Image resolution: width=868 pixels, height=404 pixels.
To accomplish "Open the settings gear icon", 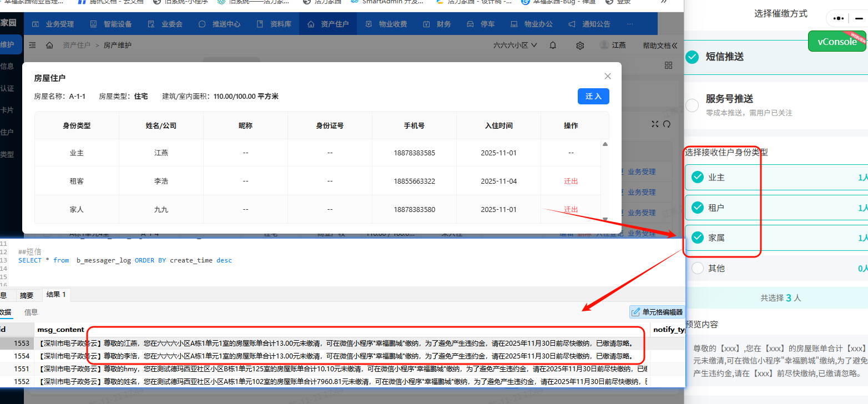I will point(579,46).
